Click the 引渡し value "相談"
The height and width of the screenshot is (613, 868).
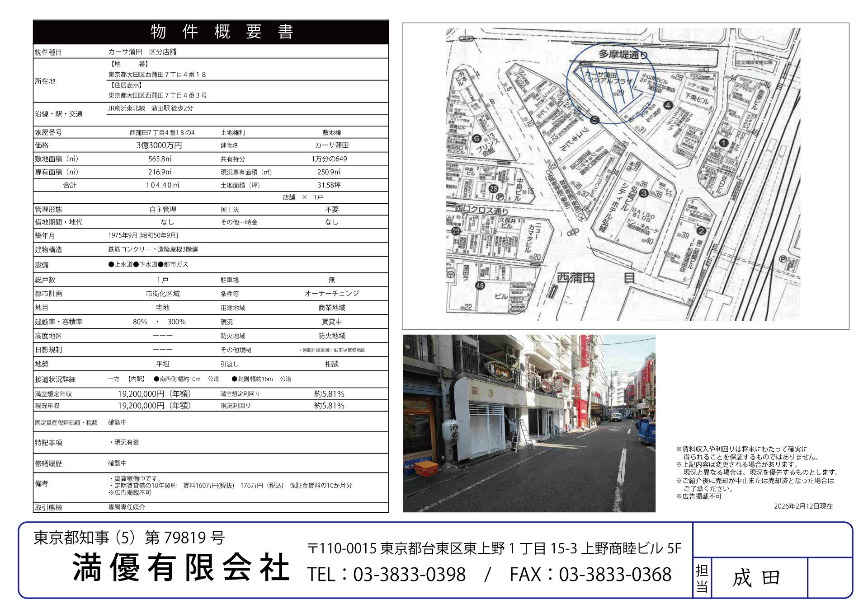(x=332, y=364)
